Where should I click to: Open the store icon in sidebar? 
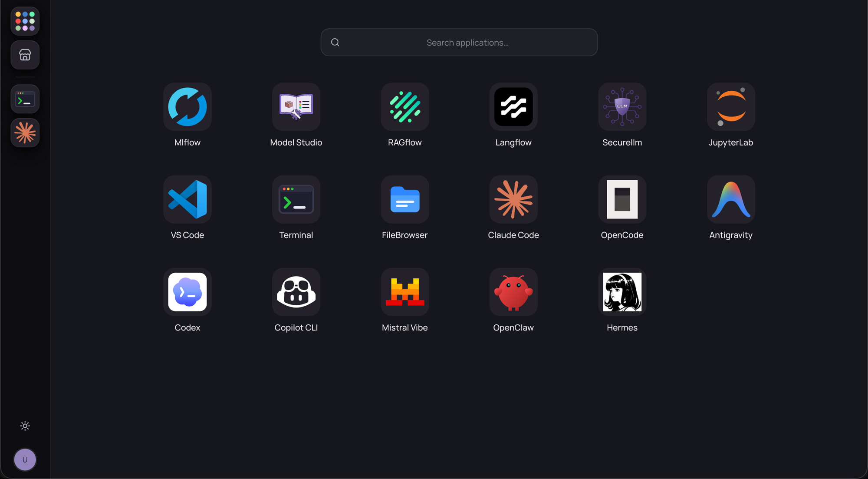(25, 55)
